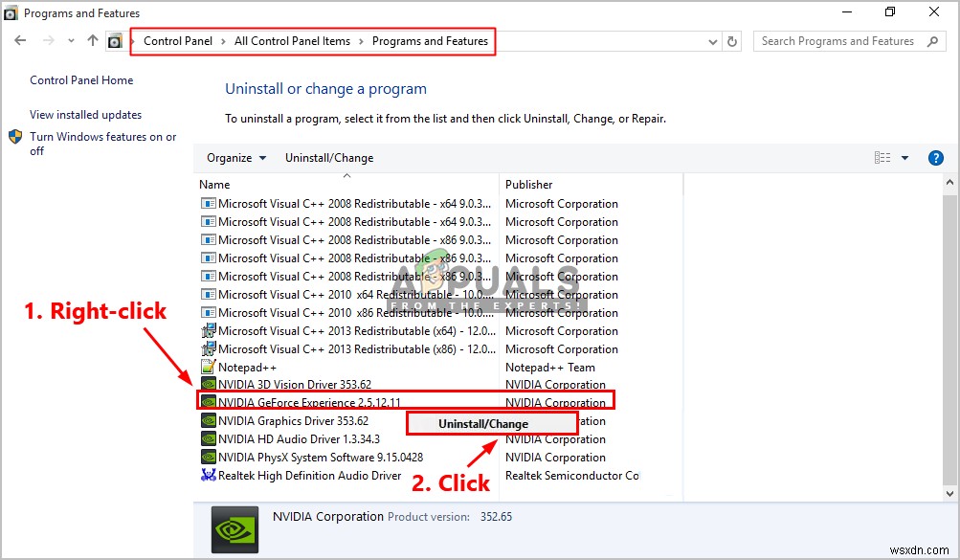Expand recent locations chevron near navigation arrows
The width and height of the screenshot is (960, 560).
[x=71, y=41]
